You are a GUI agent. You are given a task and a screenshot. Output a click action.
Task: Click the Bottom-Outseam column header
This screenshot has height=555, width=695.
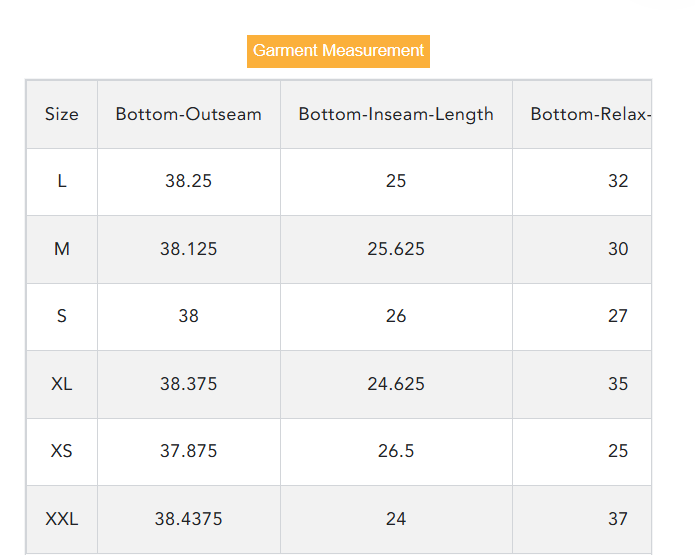click(189, 114)
